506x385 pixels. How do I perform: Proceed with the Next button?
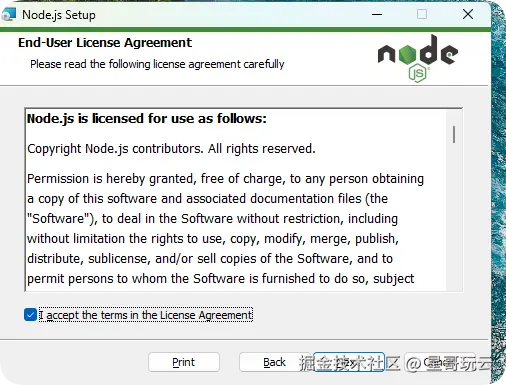coord(349,362)
